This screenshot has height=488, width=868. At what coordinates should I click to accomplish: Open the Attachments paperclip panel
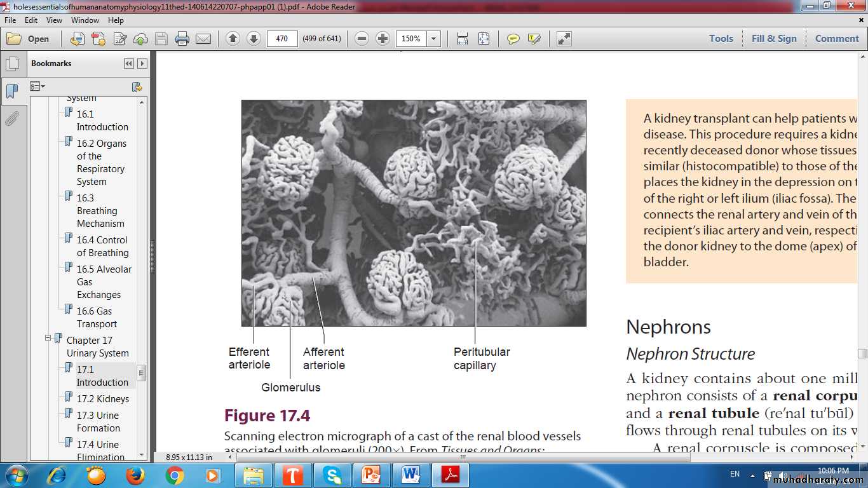[11, 119]
